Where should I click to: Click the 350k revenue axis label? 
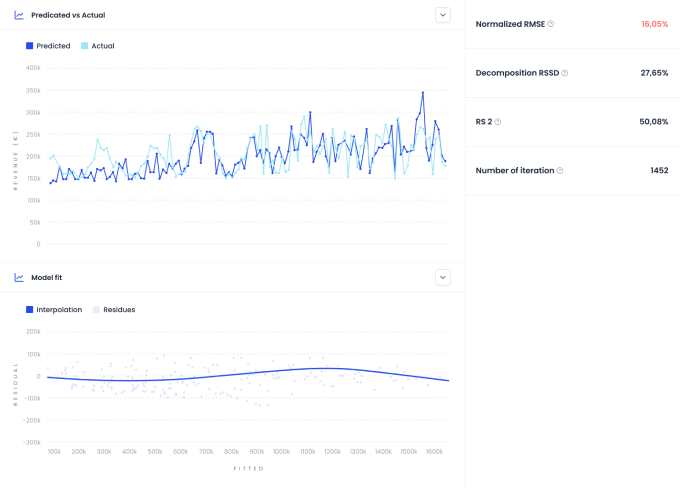(33, 91)
